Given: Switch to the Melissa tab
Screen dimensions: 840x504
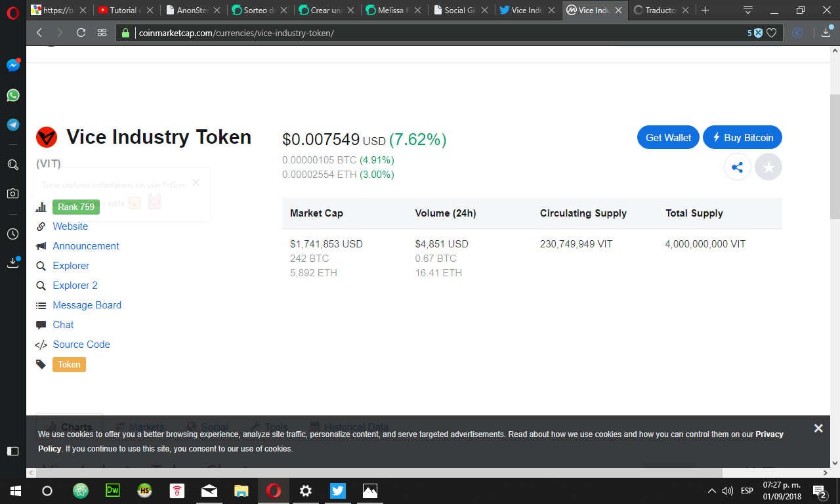Looking at the screenshot, I should tap(394, 10).
